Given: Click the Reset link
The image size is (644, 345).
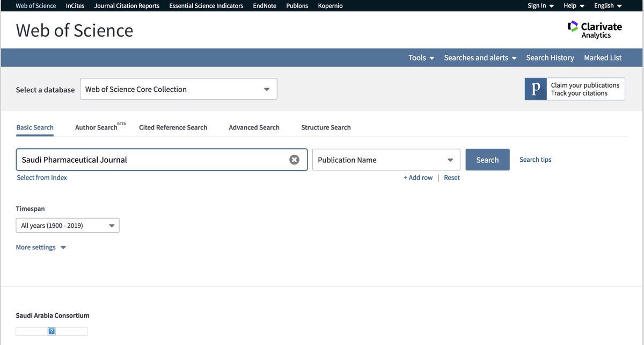Looking at the screenshot, I should click(x=452, y=178).
